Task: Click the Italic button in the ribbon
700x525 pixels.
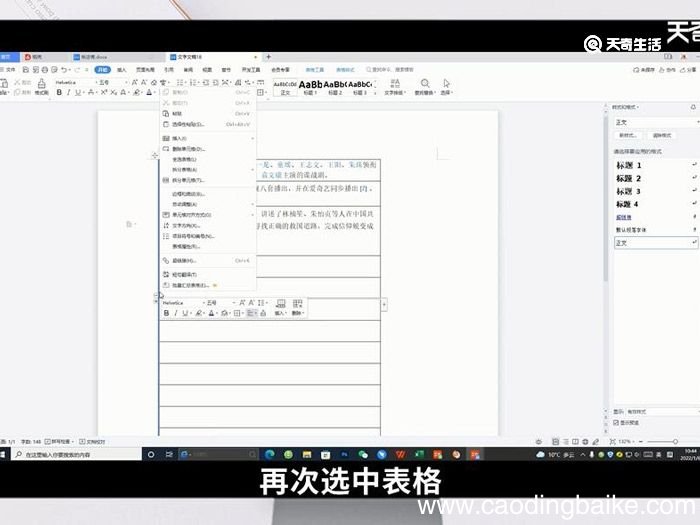Action: point(68,92)
